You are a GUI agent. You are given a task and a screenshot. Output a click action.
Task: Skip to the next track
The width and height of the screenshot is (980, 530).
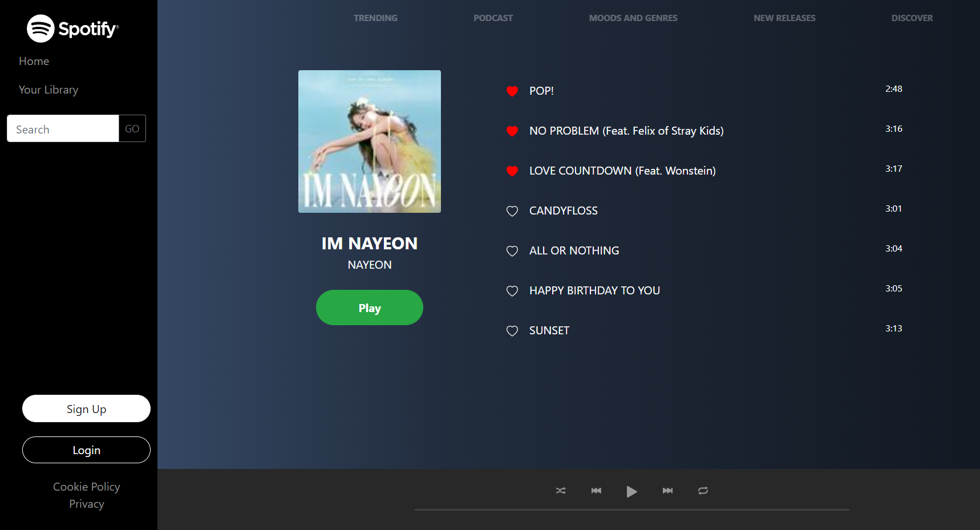coord(667,491)
